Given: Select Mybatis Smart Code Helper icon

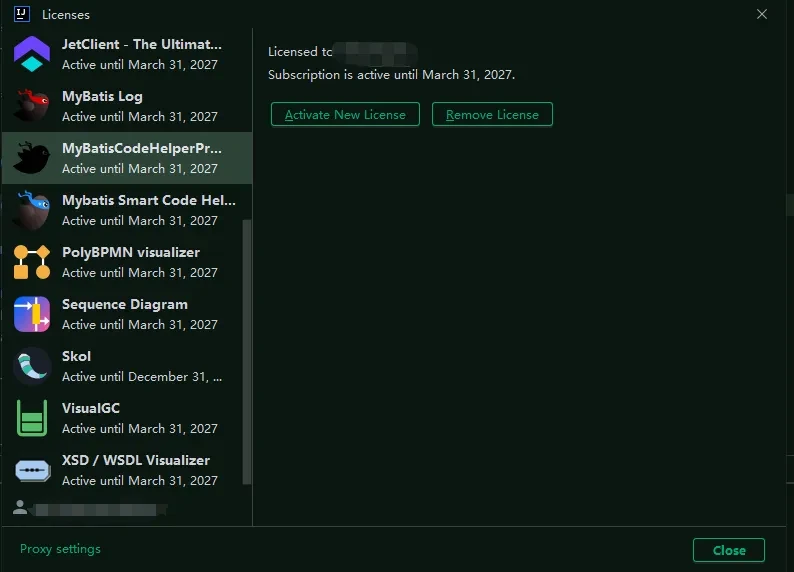Looking at the screenshot, I should click(31, 210).
